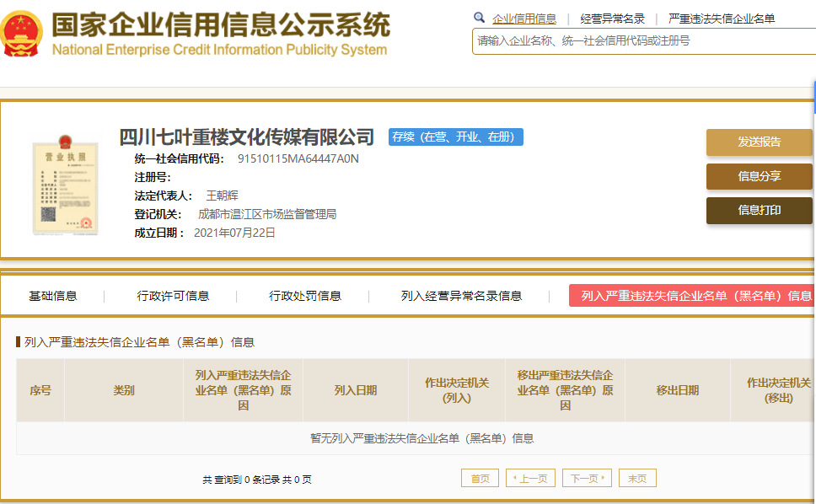
Task: Click the section heading 列入严重违法失信企业名单（黑名单）信息
Action: 139,342
